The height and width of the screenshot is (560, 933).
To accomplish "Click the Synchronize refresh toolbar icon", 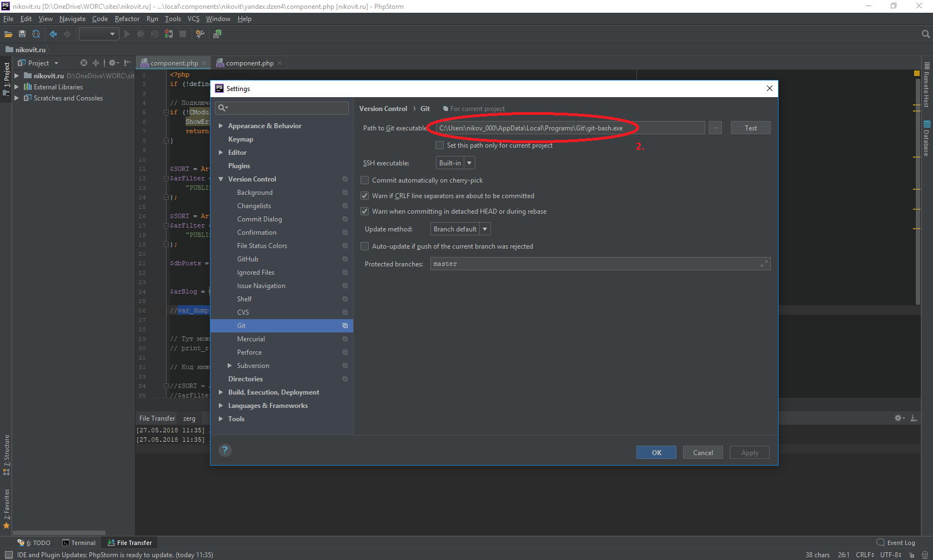I will pyautogui.click(x=36, y=34).
